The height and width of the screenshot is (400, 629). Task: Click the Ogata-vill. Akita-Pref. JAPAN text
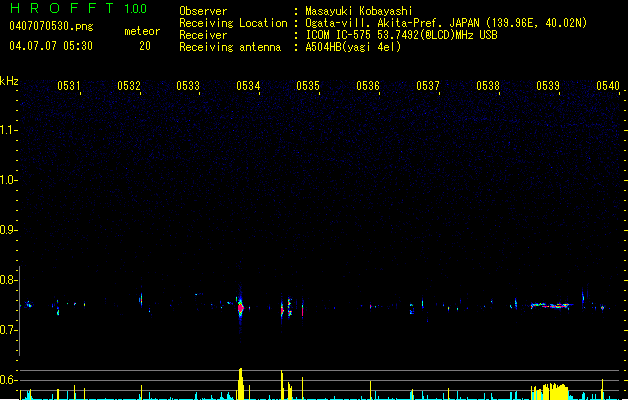point(392,23)
